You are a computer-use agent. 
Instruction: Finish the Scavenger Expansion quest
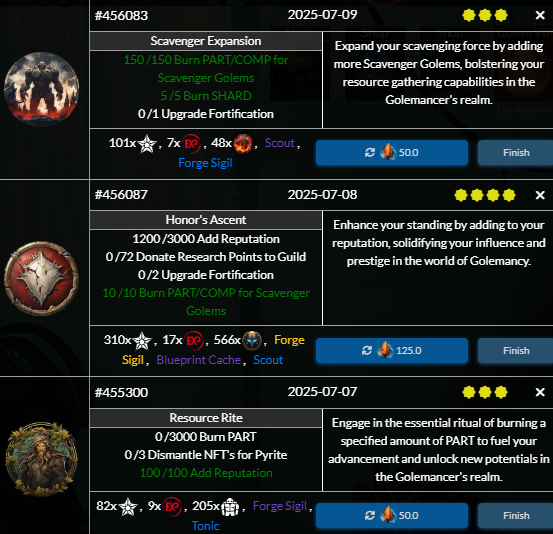(x=516, y=153)
